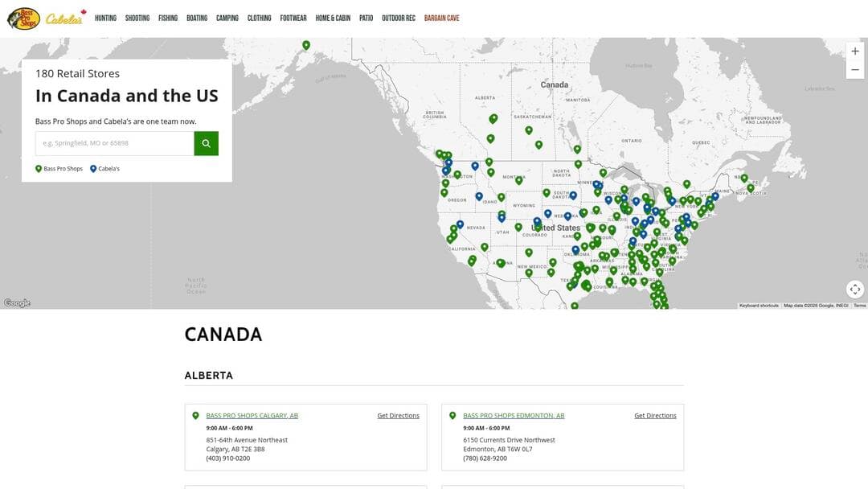
Task: Open the Hunting menu
Action: [105, 17]
